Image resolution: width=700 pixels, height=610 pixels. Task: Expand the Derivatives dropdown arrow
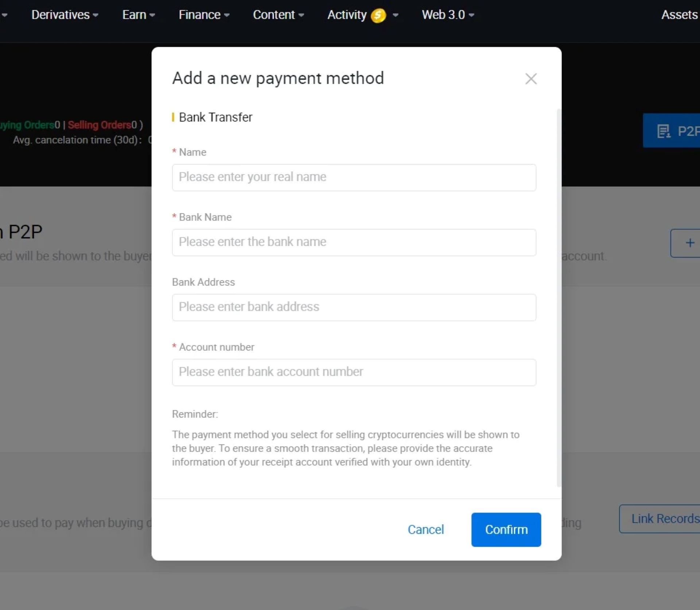click(x=95, y=15)
